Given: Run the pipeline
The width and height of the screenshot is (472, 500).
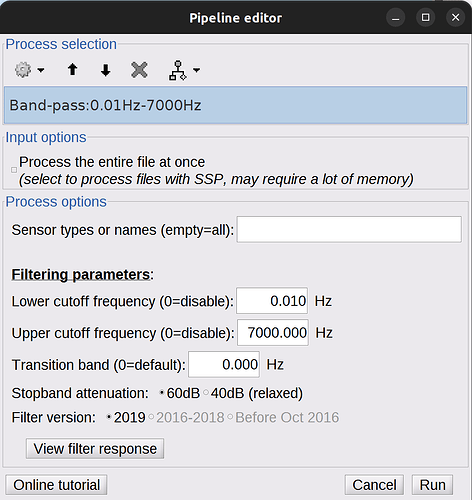Looking at the screenshot, I should [x=432, y=485].
